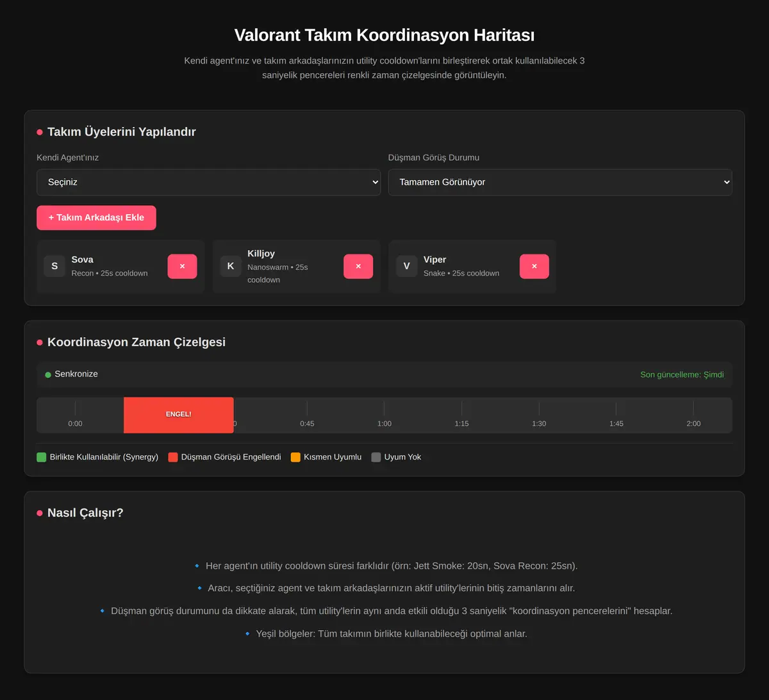Screen dimensions: 769x700
Task: Click the Killjoy name text
Action: [261, 253]
